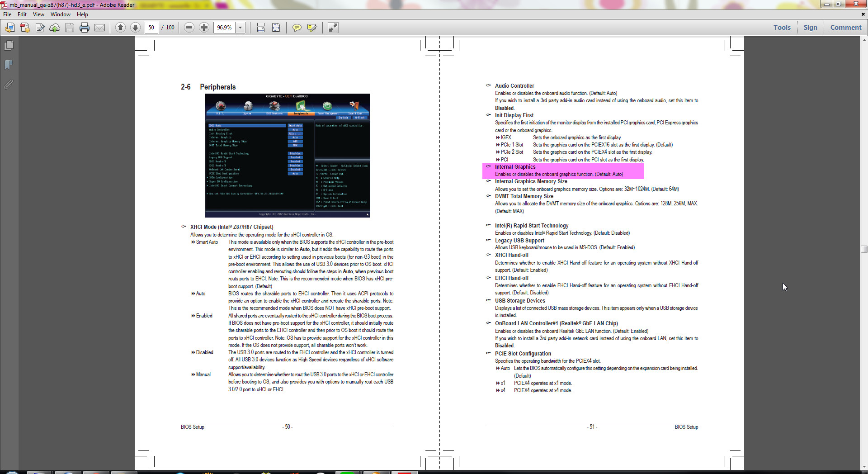Click the 'XHCI Mode (Intel Z87/H87 Chipset)' heading
This screenshot has width=868, height=474.
point(231,227)
